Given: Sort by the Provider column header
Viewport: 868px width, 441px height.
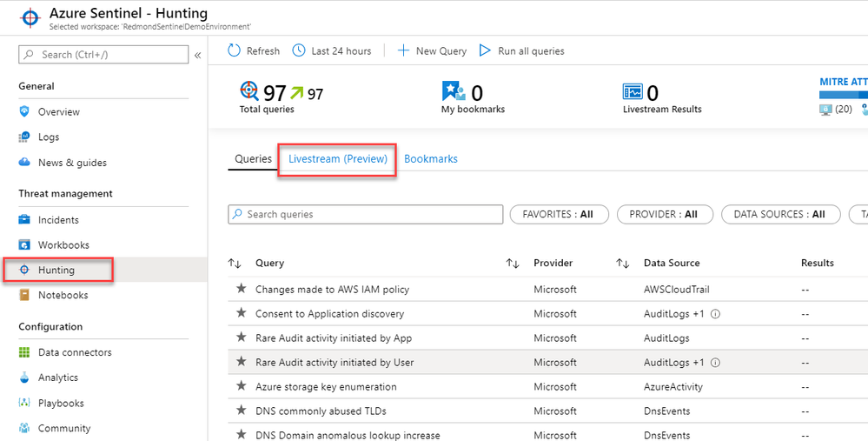Looking at the screenshot, I should click(x=553, y=264).
